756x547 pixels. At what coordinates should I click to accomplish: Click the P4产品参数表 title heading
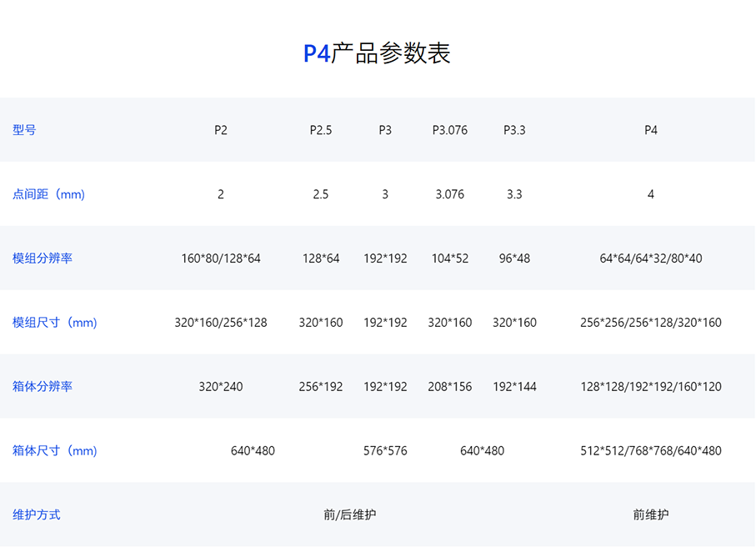click(377, 53)
